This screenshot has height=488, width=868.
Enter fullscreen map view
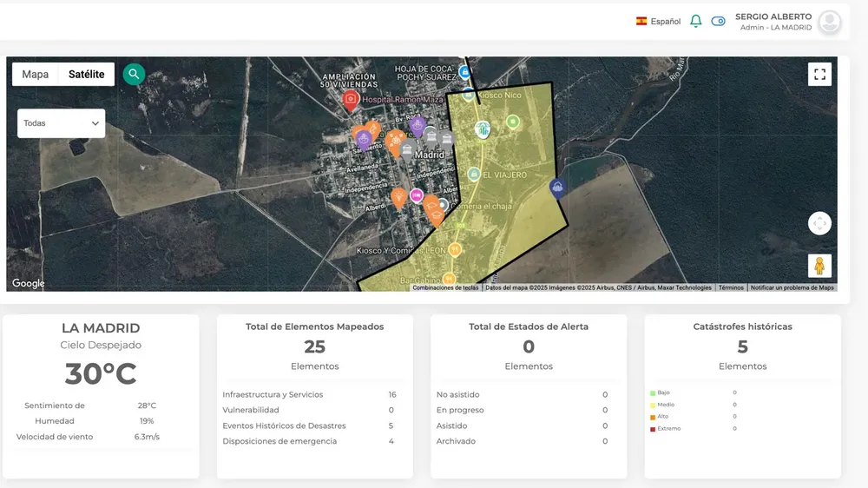tap(819, 75)
